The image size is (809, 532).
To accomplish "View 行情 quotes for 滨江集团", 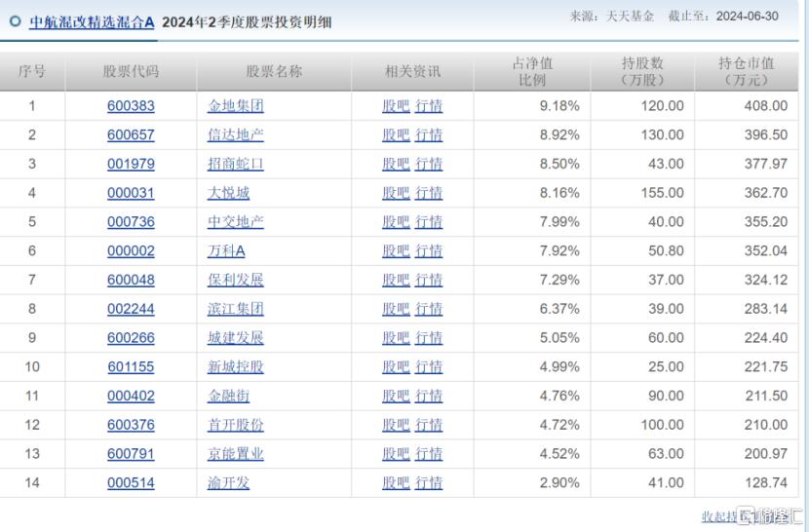I will point(429,309).
